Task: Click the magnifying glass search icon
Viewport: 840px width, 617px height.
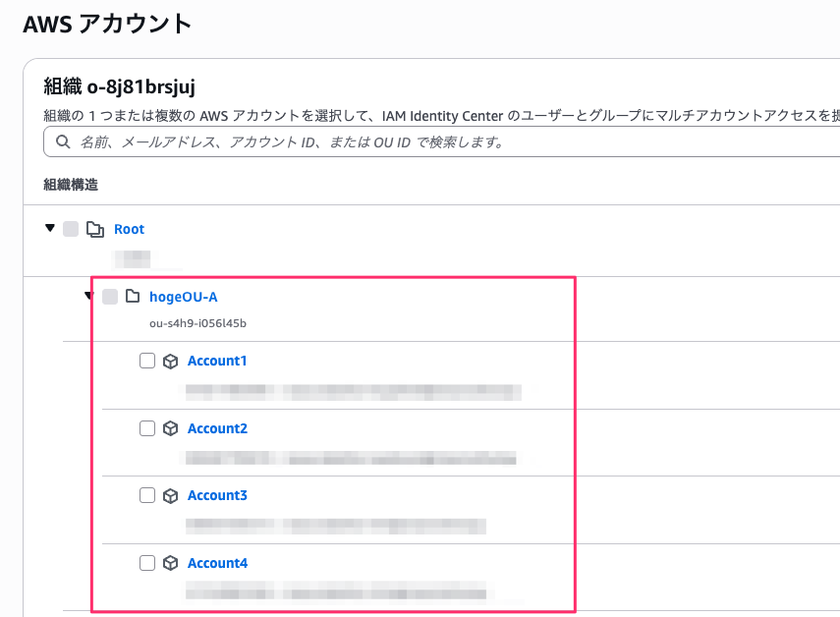Action: click(64, 141)
